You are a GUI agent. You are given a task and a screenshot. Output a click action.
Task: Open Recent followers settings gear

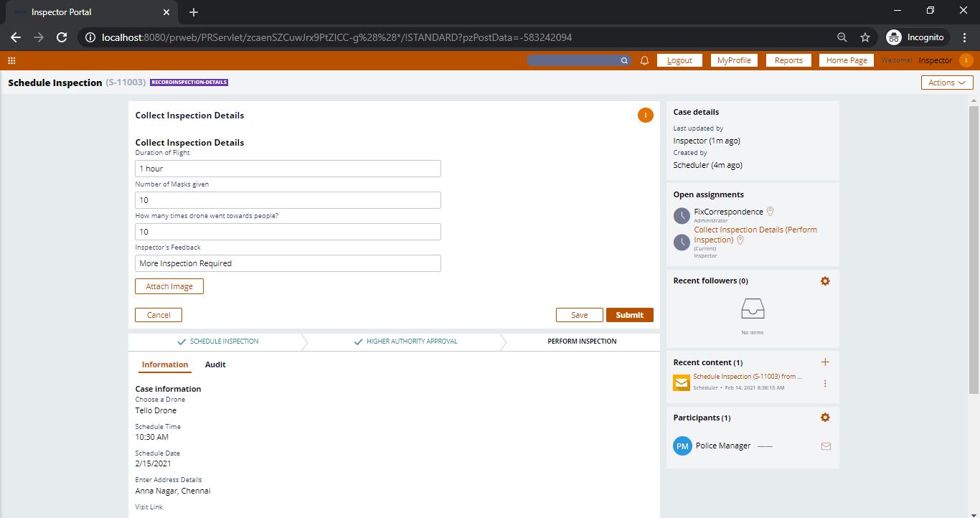pos(825,281)
